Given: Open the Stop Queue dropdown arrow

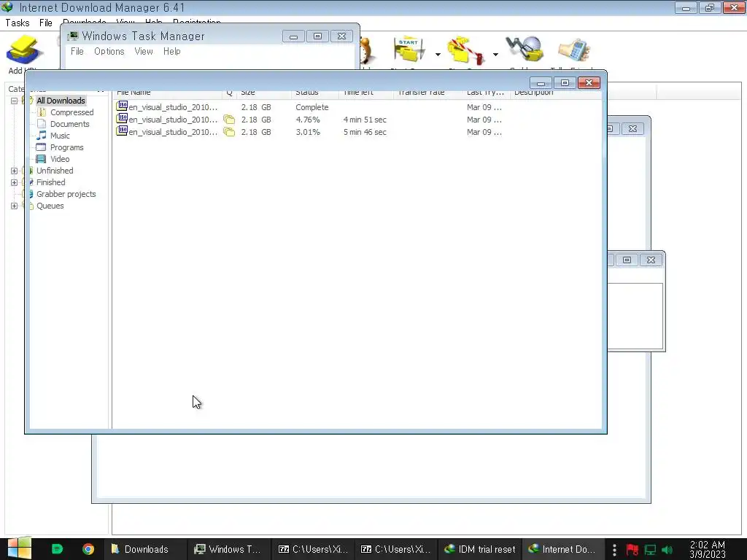Looking at the screenshot, I should (495, 55).
